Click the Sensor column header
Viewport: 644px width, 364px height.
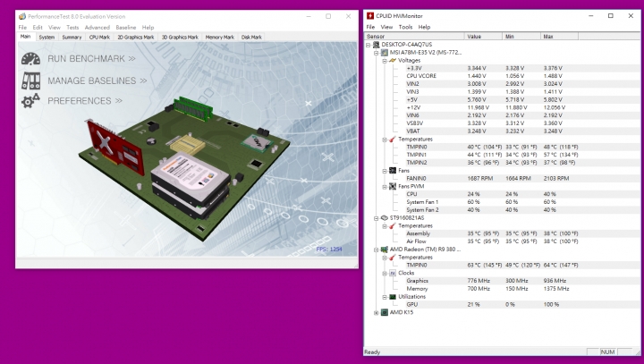pos(414,37)
